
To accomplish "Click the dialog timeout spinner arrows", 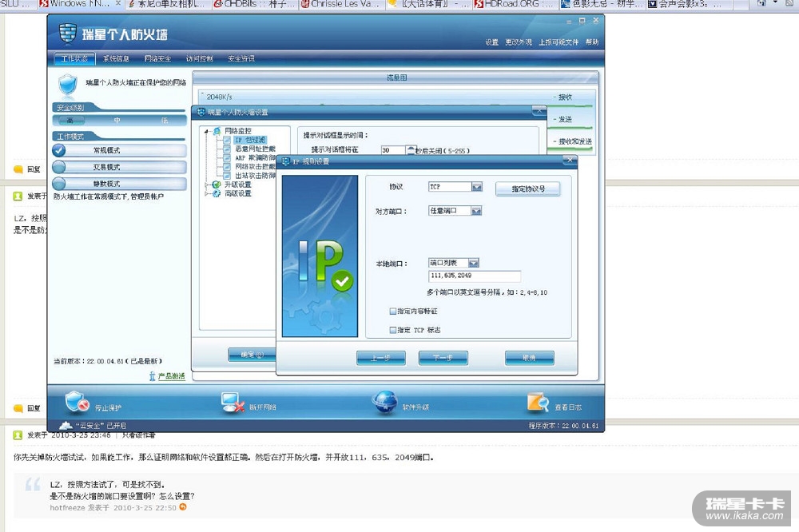I will 411,150.
